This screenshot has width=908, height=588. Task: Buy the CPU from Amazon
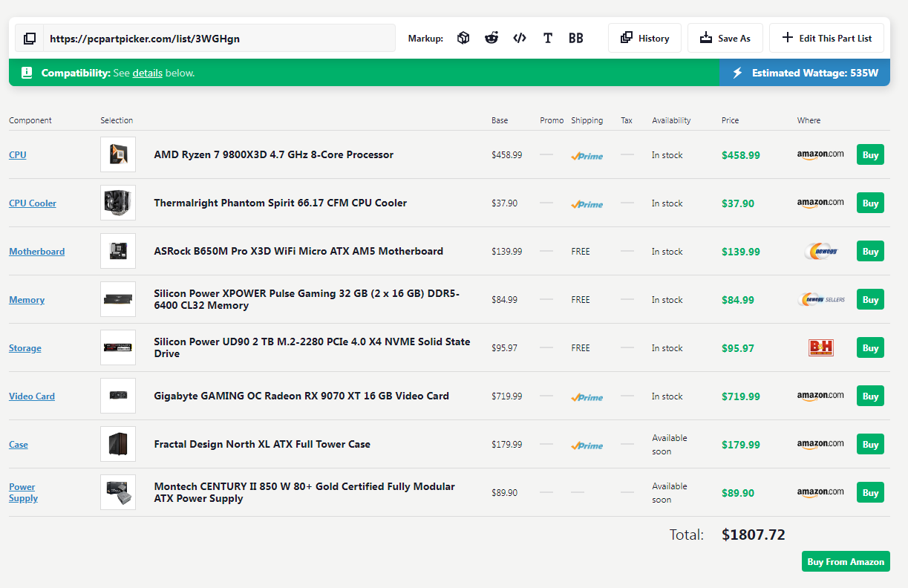pyautogui.click(x=870, y=154)
